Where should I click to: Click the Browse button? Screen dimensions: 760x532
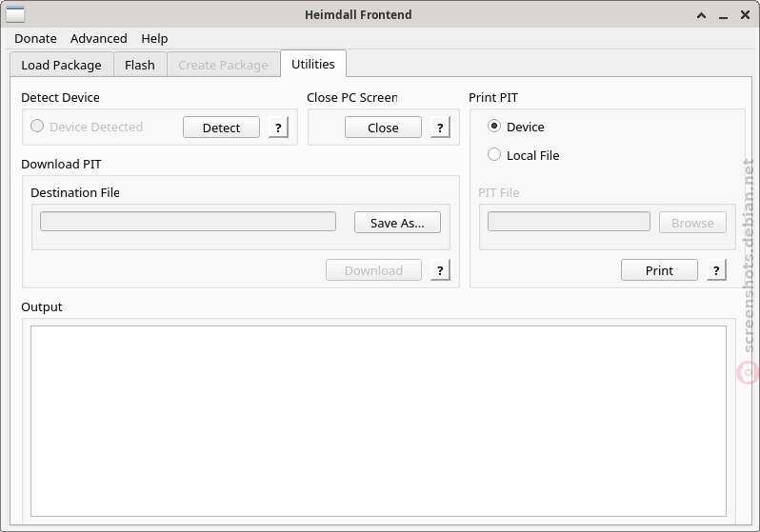coord(692,223)
